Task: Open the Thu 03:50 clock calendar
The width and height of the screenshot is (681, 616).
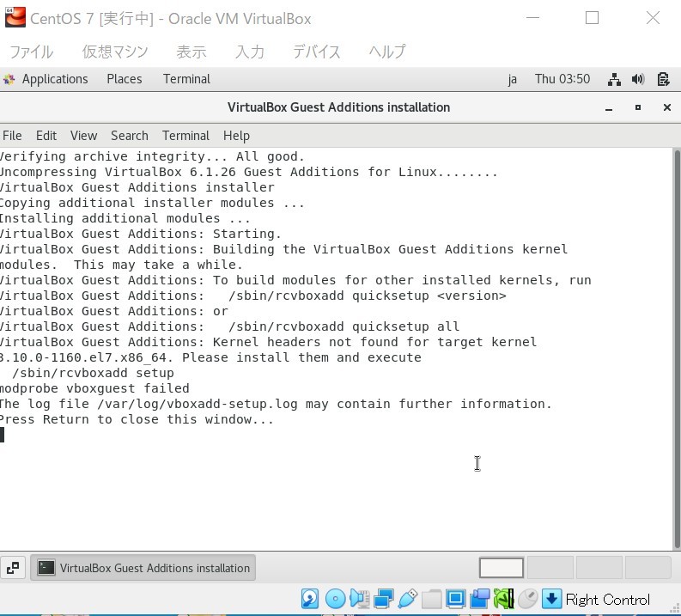Action: 562,79
